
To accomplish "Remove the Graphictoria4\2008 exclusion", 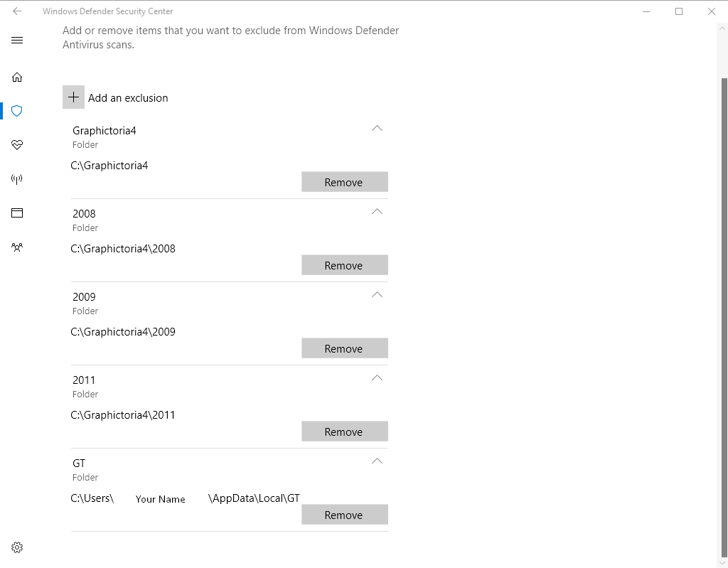I will [x=344, y=265].
